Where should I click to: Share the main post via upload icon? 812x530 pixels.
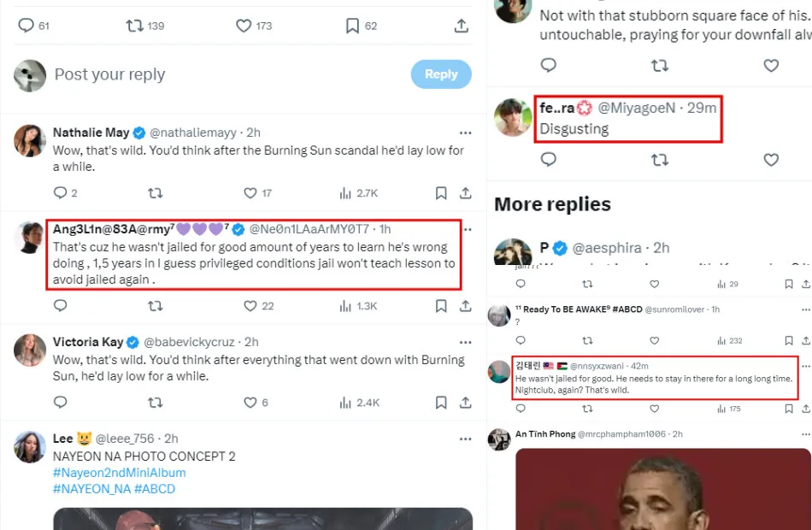[x=462, y=26]
